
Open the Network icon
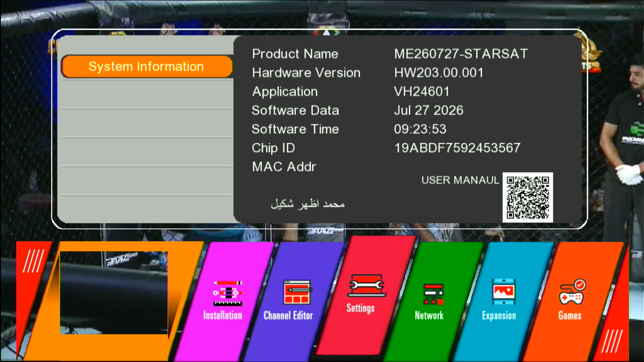433,294
